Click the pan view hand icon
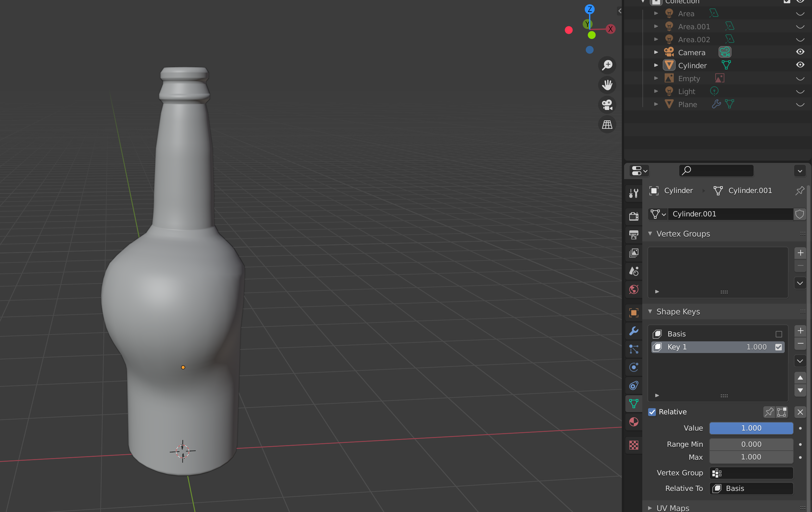Image resolution: width=812 pixels, height=512 pixels. tap(607, 85)
